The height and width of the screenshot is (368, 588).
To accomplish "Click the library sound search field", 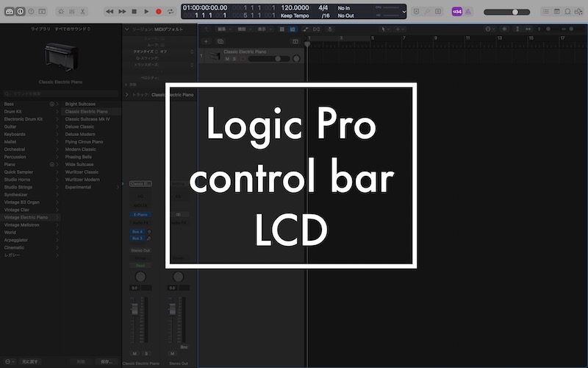I will [60, 93].
